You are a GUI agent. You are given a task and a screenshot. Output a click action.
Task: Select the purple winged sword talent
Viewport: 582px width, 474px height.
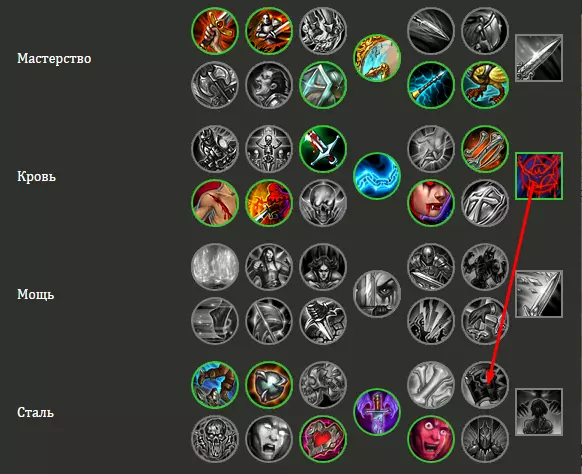pos(377,412)
